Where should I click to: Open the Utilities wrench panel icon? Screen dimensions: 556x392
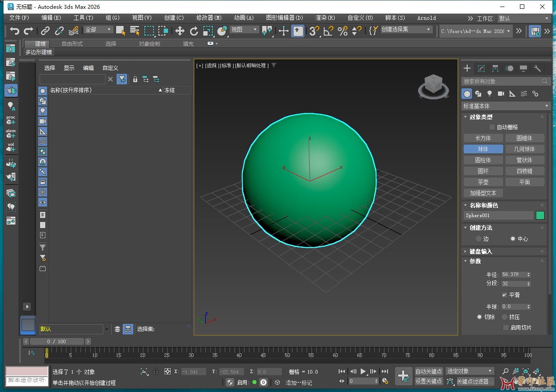[x=537, y=69]
